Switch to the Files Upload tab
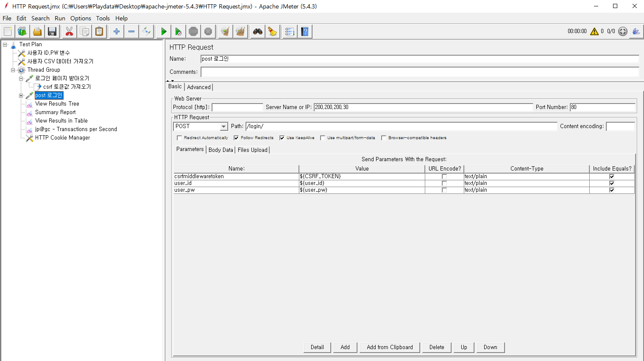Screen dimensions: 644x361 253,150
